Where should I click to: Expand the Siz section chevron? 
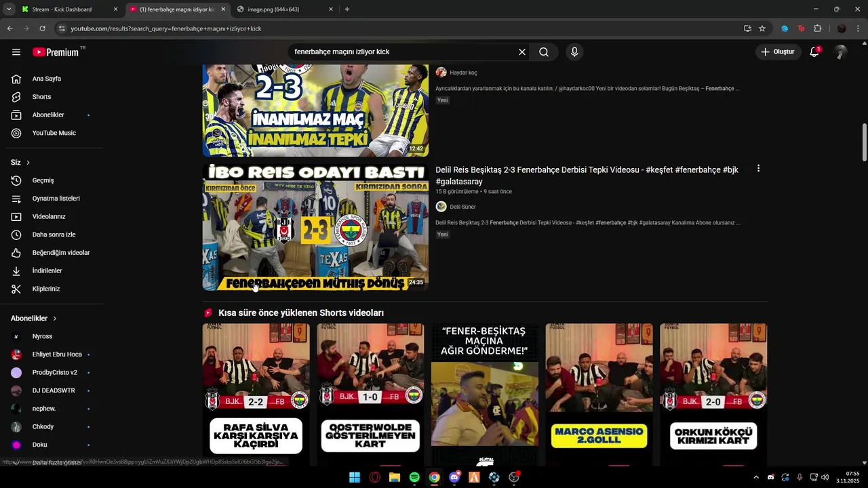(x=28, y=163)
